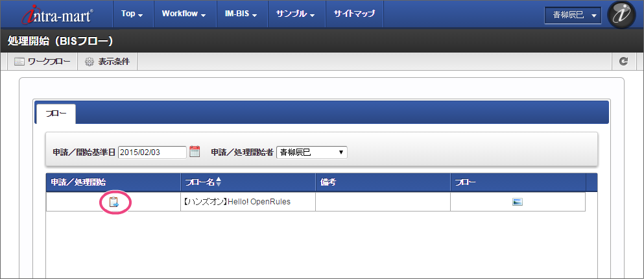Screen dimensions: 644x279
Task: Open the 表示条件 settings toolbar item
Action: (x=107, y=62)
